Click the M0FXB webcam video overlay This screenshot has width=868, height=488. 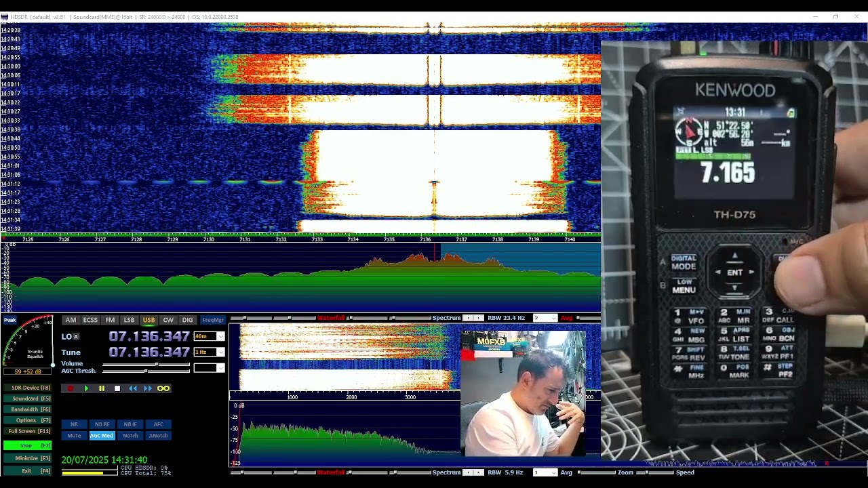[523, 393]
